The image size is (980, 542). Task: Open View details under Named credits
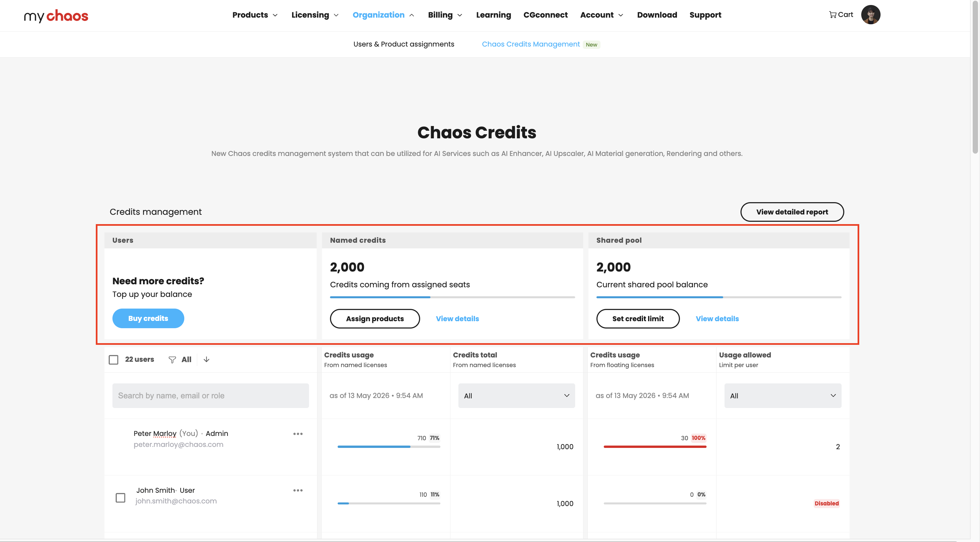(x=457, y=319)
